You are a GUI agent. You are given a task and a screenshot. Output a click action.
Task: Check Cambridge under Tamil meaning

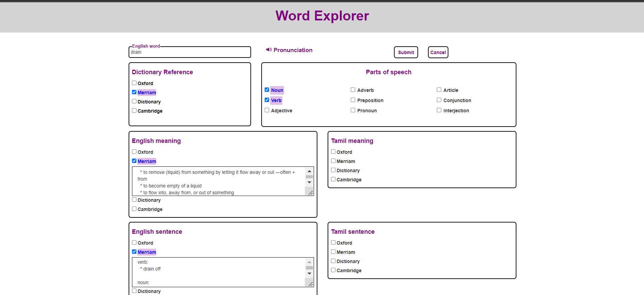[x=333, y=179]
